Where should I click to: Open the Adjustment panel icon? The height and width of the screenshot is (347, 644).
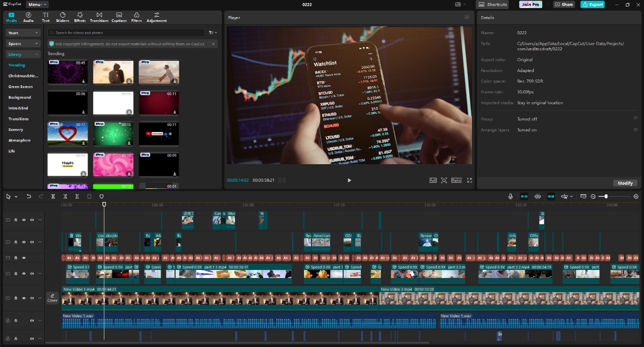(x=156, y=17)
